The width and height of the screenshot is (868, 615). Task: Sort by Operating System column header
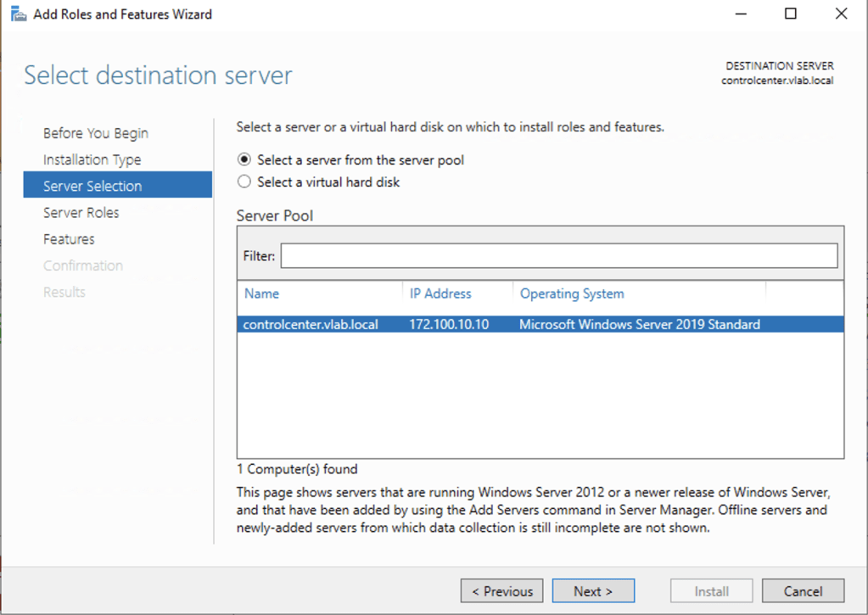point(571,294)
